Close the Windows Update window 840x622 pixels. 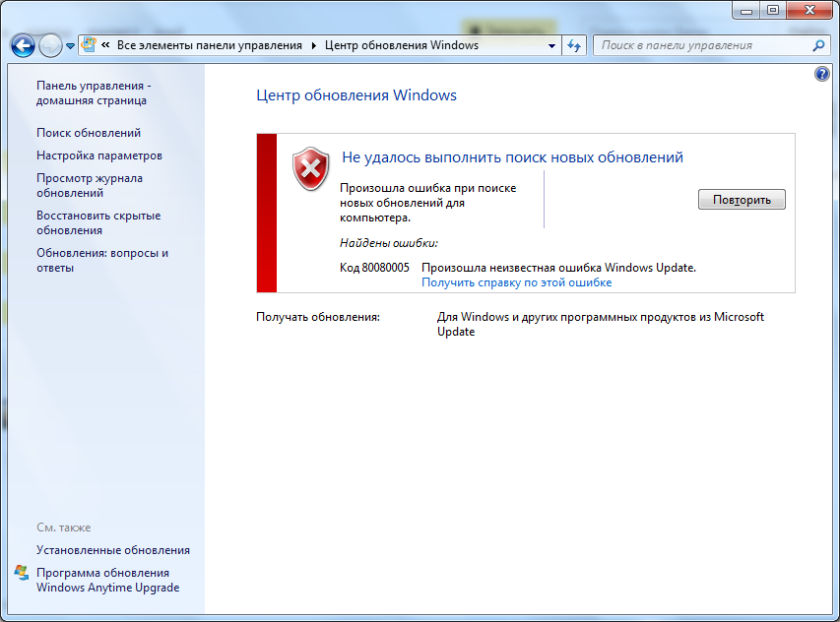[809, 10]
